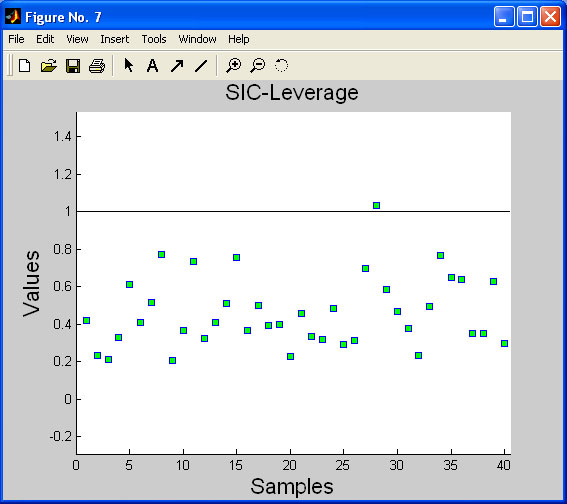Save figure with the floppy disk icon

tap(73, 66)
